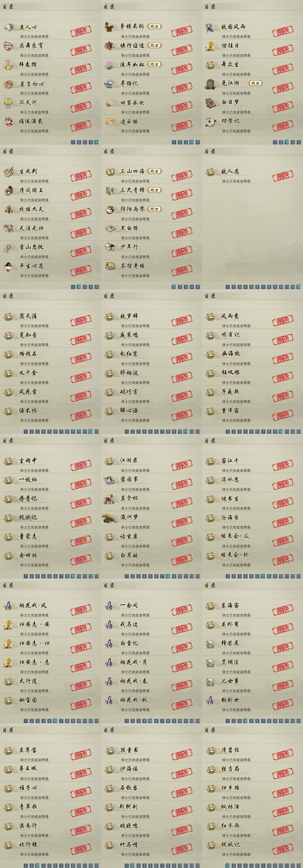Select page 1 below the 茶馆奇缘 entry

tap(174, 287)
